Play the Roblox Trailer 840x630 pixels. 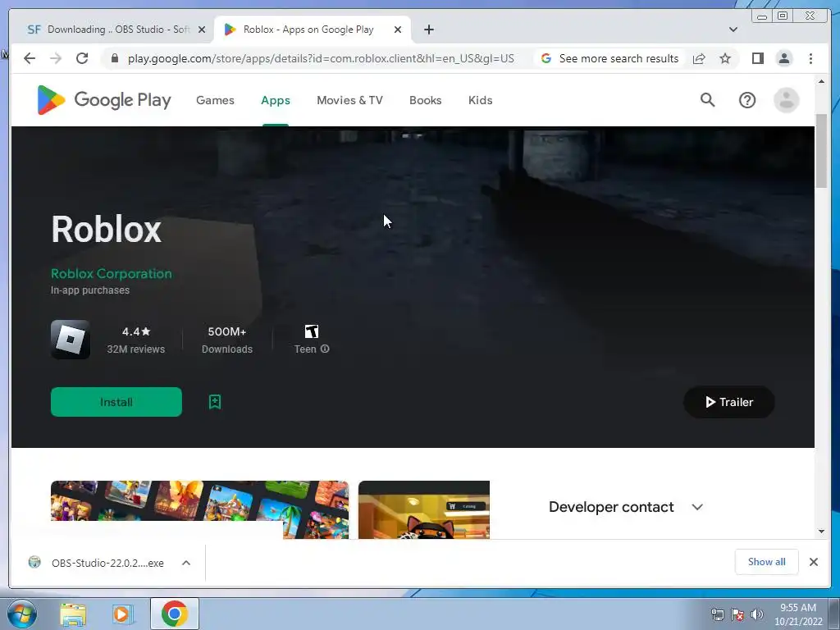728,402
